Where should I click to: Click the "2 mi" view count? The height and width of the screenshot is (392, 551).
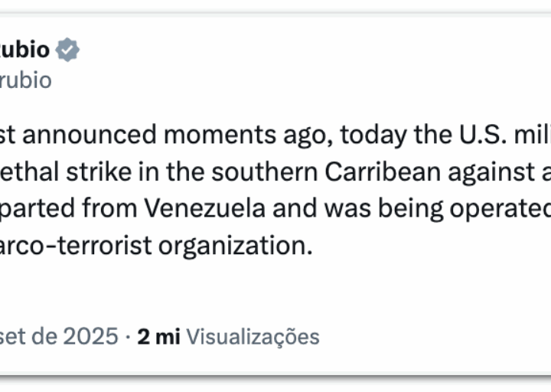[158, 336]
